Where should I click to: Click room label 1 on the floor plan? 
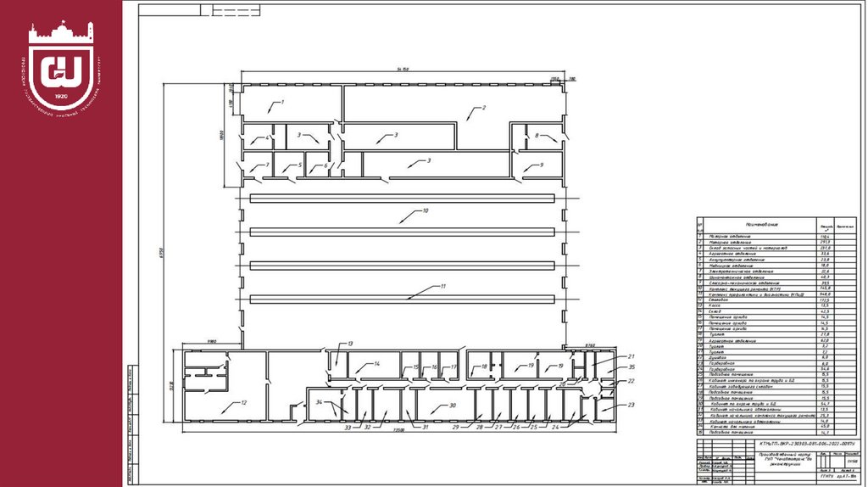(282, 102)
